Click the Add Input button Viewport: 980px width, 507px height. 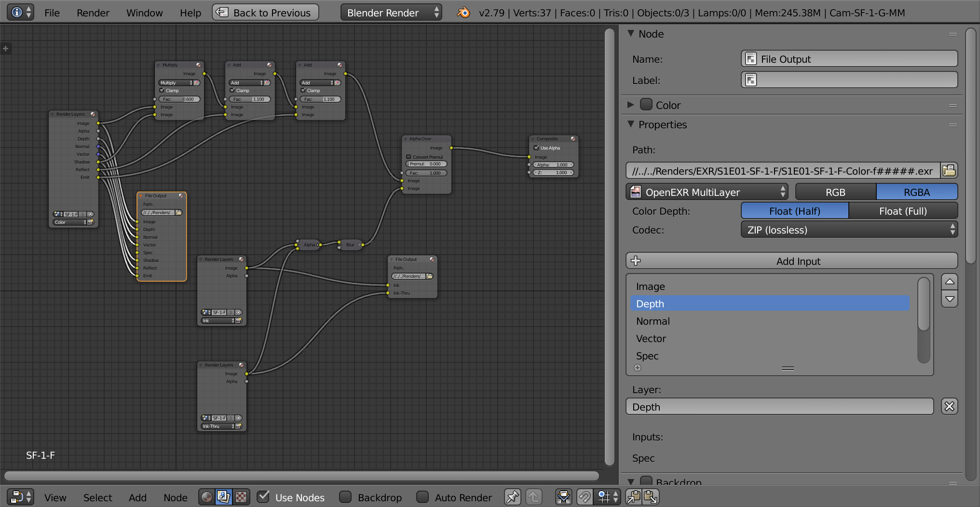coord(791,261)
